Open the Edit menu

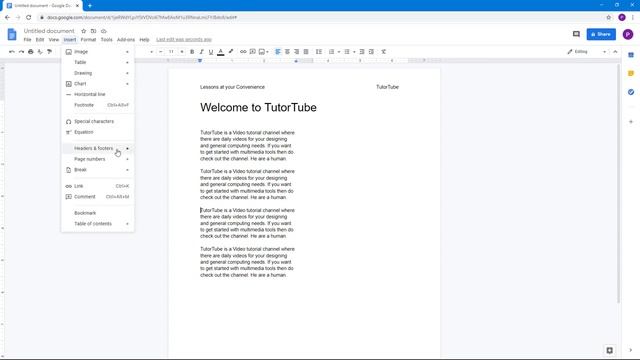point(40,40)
